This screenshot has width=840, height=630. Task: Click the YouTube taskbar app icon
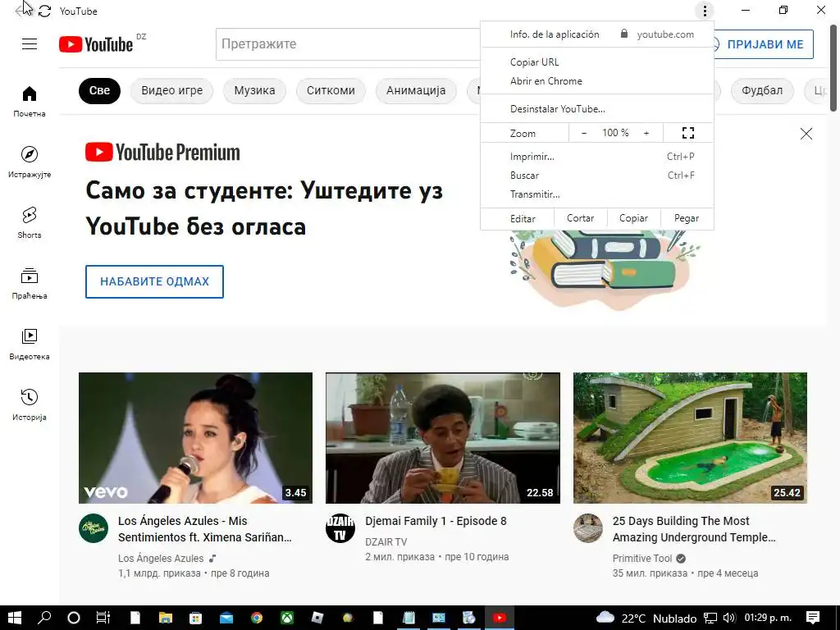coord(500,618)
